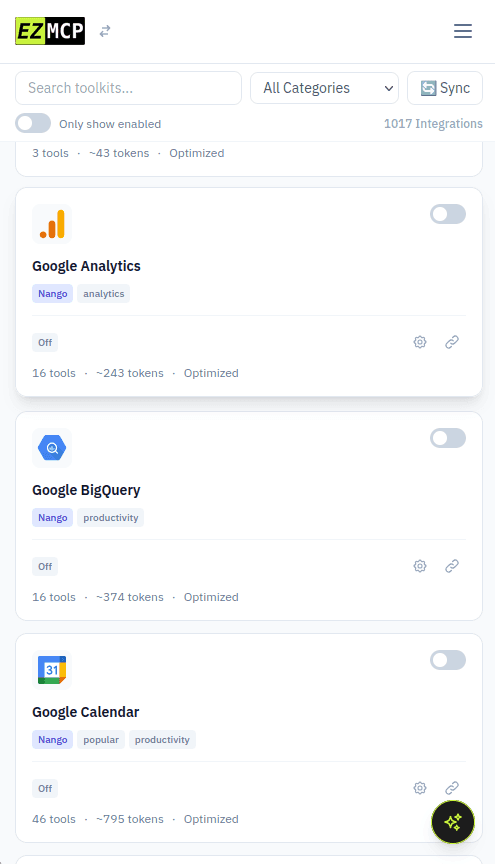Click the Google BigQuery hexagon thumbnail

click(x=52, y=448)
